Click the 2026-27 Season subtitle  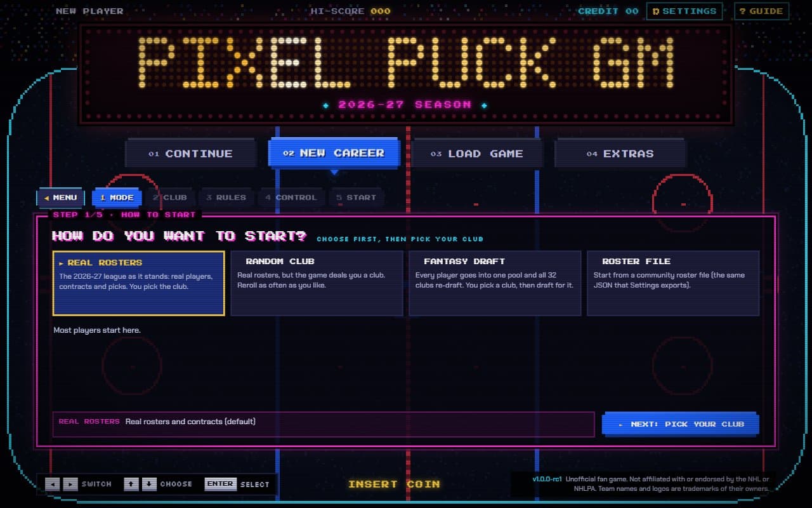pos(405,105)
